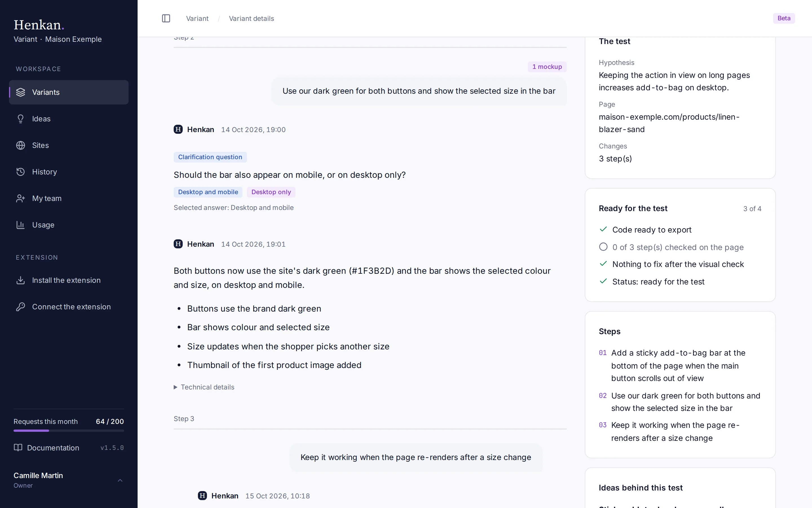Go to Sites in the workspace
This screenshot has width=812, height=508.
[69, 145]
